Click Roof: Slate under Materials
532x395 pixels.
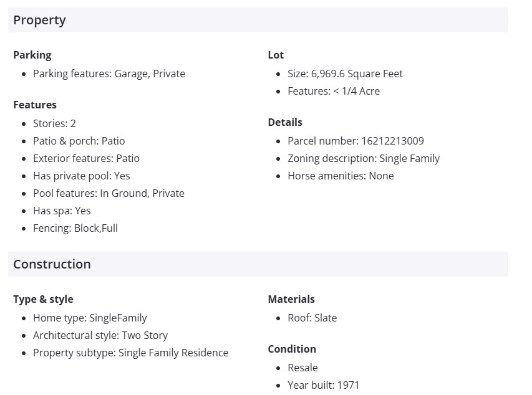click(312, 318)
